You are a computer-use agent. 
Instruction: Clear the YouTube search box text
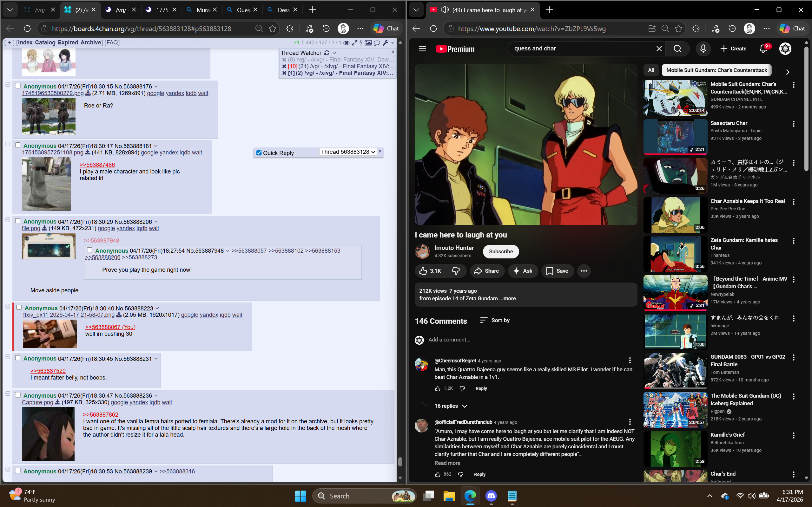click(x=659, y=49)
